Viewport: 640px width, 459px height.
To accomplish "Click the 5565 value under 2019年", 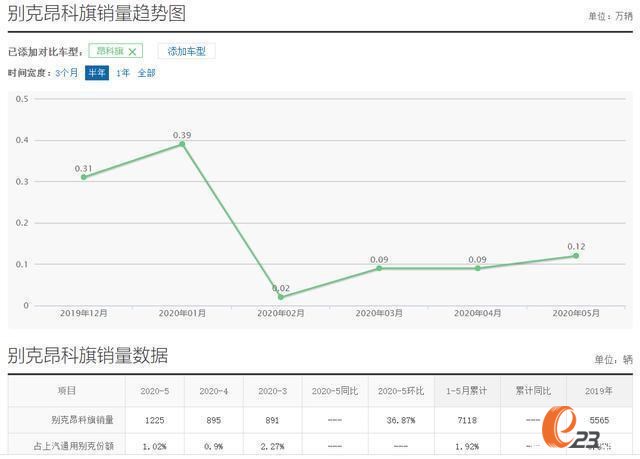I will [x=599, y=420].
